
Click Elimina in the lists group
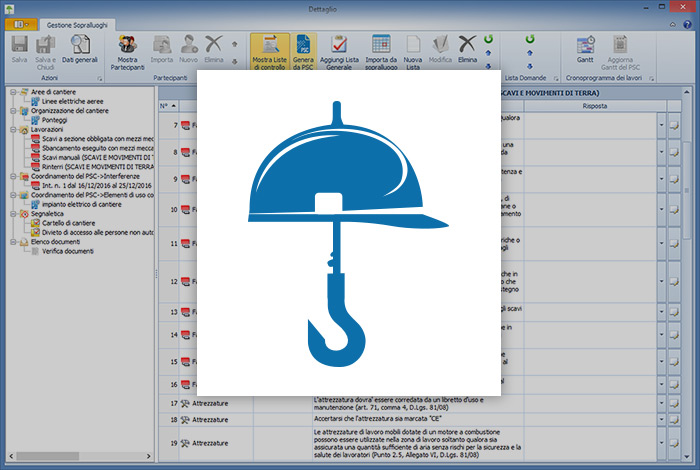pyautogui.click(x=467, y=50)
